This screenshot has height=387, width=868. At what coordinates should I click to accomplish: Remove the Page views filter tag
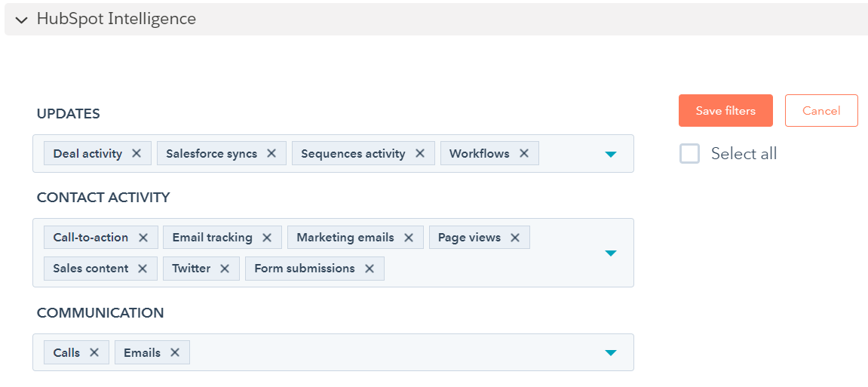pyautogui.click(x=515, y=238)
